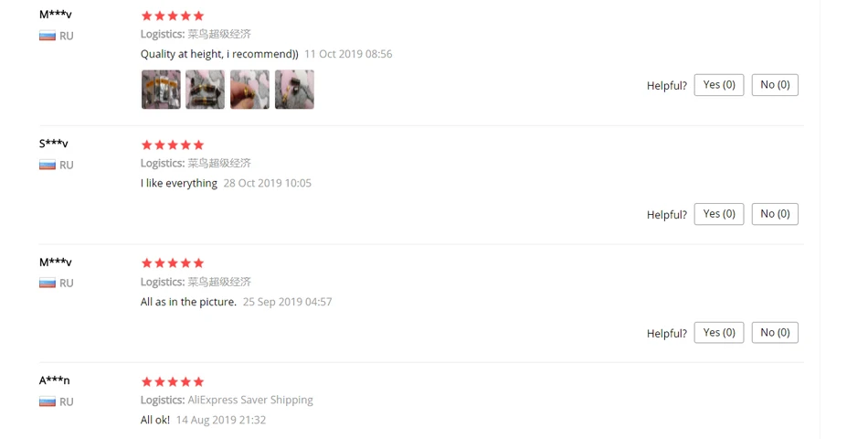Click star rating on A***n's review
Screen dimensions: 868x439
173,382
